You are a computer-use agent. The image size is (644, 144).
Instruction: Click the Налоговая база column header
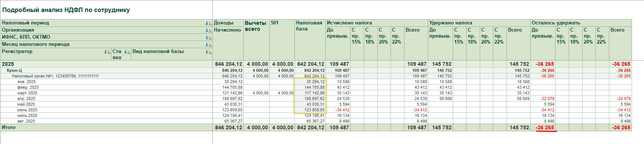309,26
